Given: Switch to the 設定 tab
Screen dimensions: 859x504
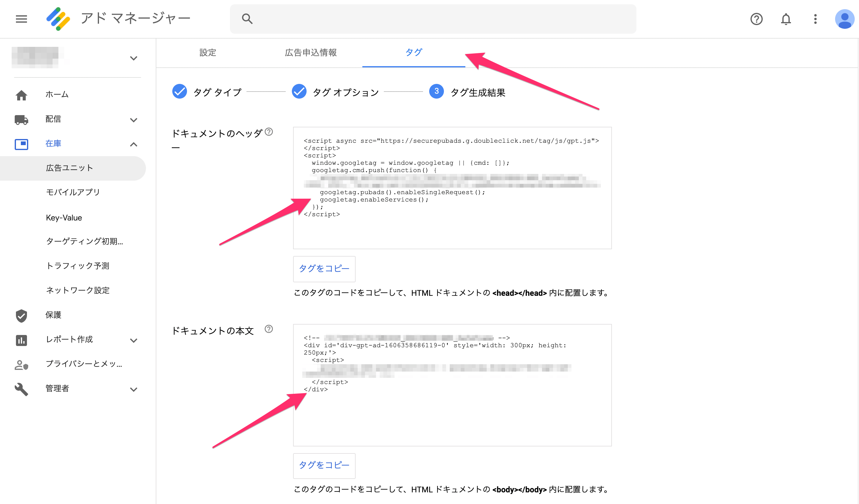Looking at the screenshot, I should [208, 52].
